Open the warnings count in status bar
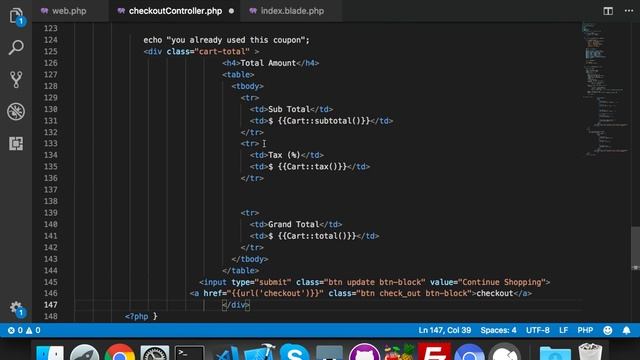Viewport: 640px width, 360px height. pos(33,330)
